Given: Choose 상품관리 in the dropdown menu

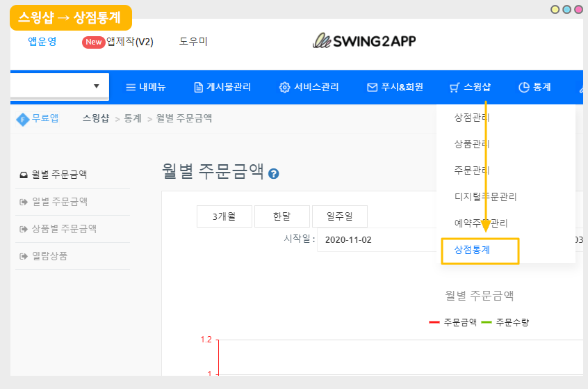Looking at the screenshot, I should (473, 144).
